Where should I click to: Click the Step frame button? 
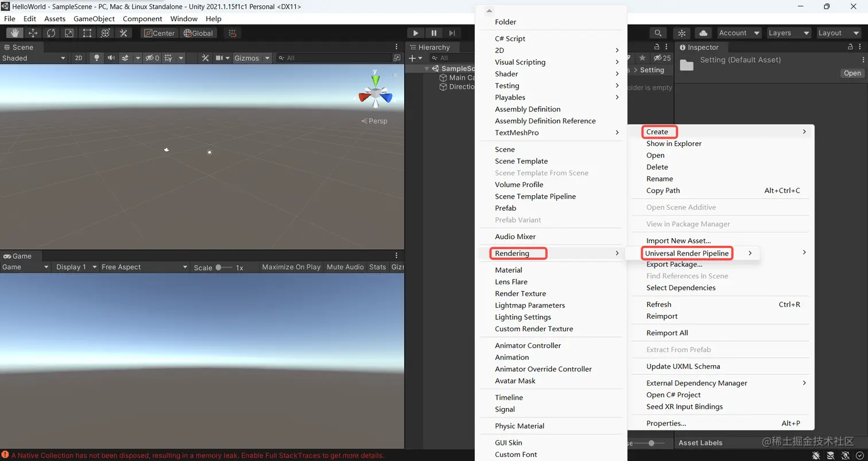pos(452,33)
